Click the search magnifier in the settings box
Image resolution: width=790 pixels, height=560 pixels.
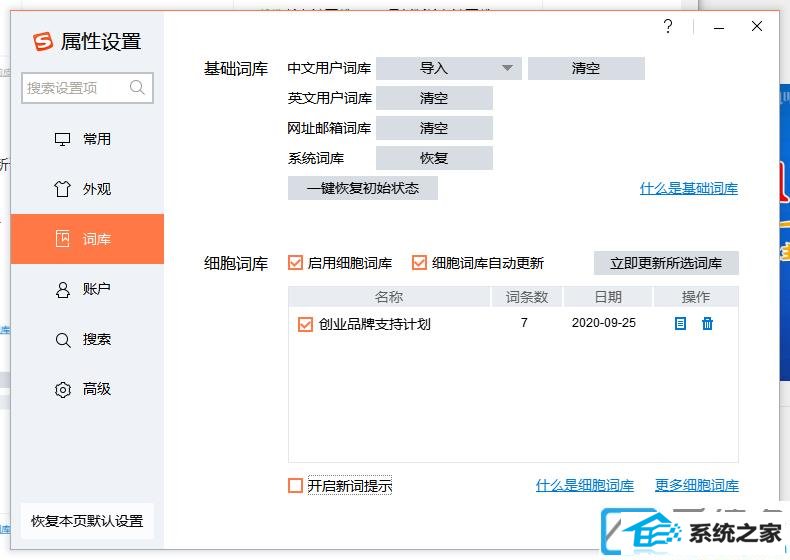coord(137,88)
